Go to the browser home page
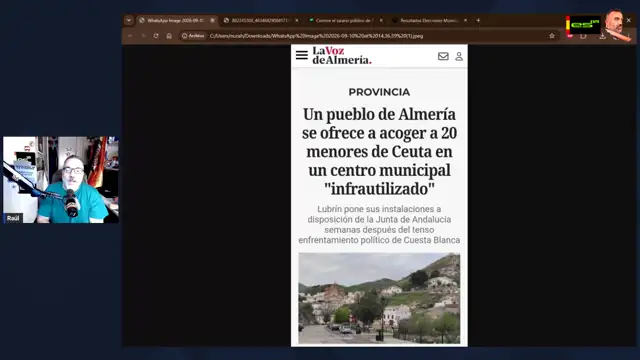Screen dimensions: 640x360 [169, 36]
